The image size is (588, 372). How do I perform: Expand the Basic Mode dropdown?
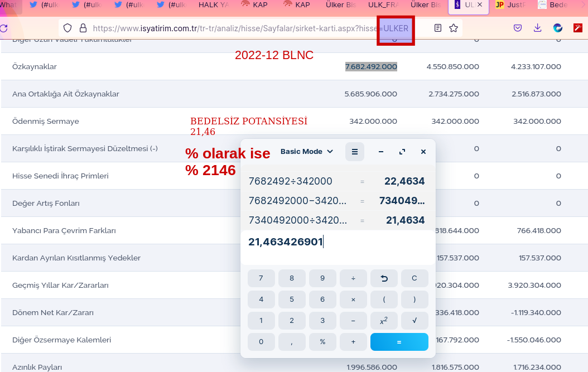[306, 152]
